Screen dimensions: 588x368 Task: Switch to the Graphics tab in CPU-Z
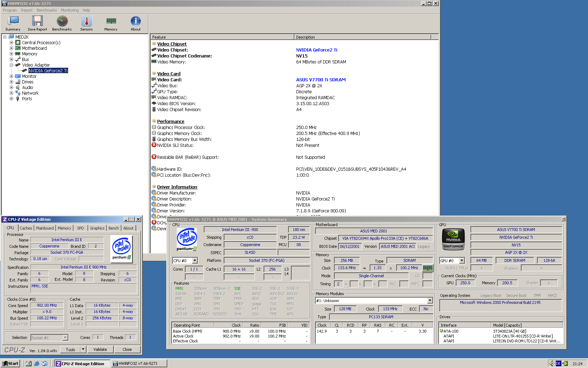click(x=97, y=228)
